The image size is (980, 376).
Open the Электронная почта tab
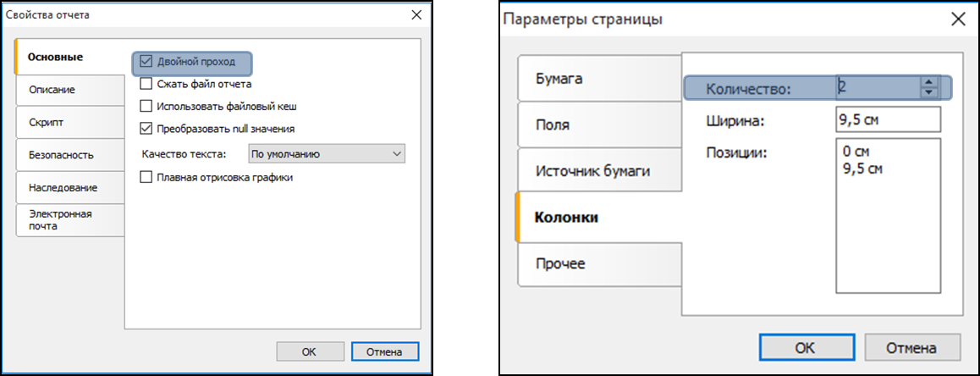coord(69,220)
